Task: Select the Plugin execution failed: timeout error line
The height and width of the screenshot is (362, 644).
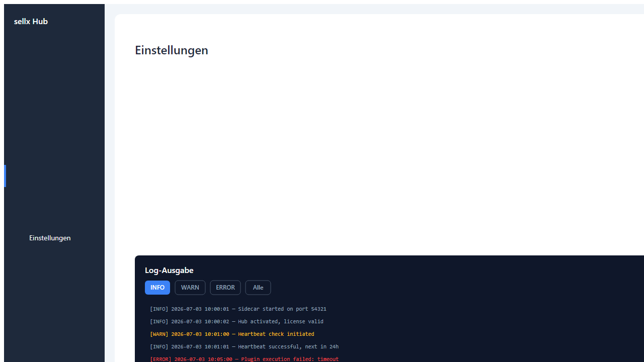Action: (x=244, y=359)
